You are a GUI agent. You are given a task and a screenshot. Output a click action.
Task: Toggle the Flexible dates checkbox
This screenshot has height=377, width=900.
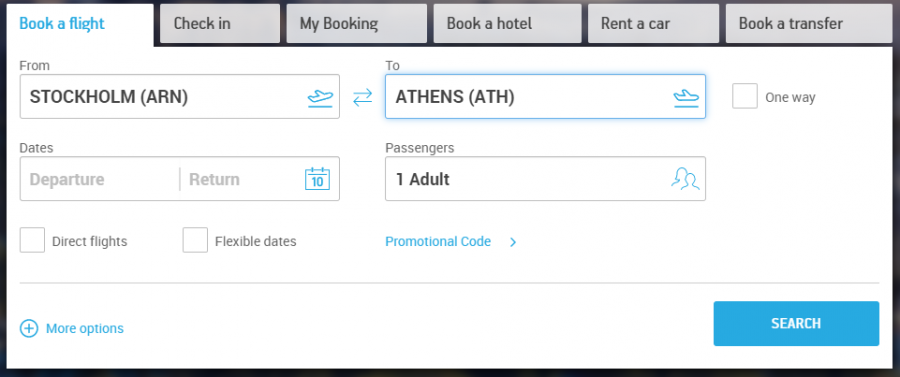click(195, 240)
